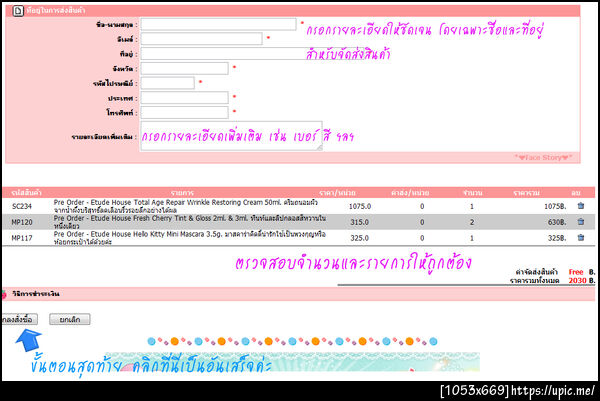Click the วิธีการชำระเงิน payment method heading
600x401 pixels.
[36, 294]
